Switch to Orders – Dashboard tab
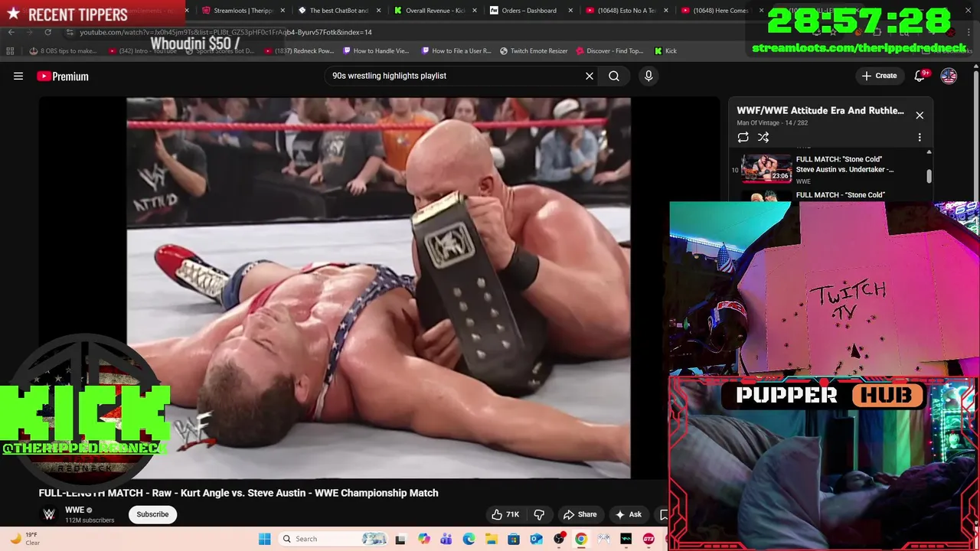The width and height of the screenshot is (980, 551). (529, 11)
